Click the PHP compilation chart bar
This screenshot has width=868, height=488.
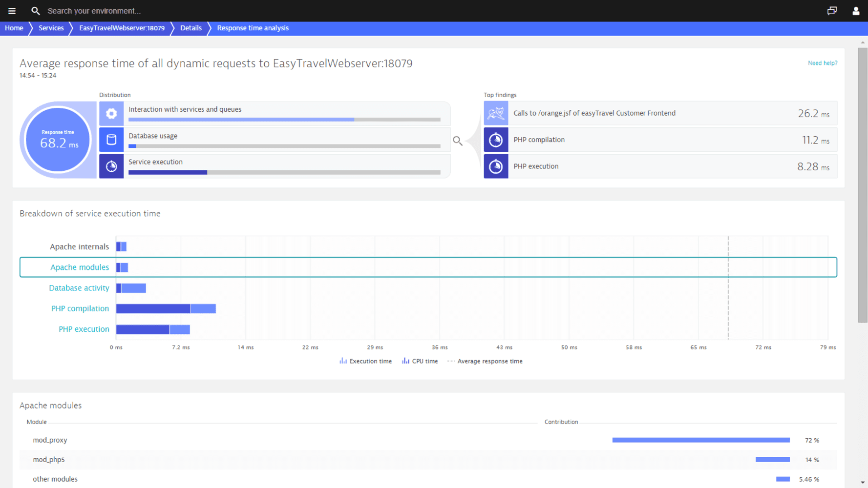(x=166, y=308)
